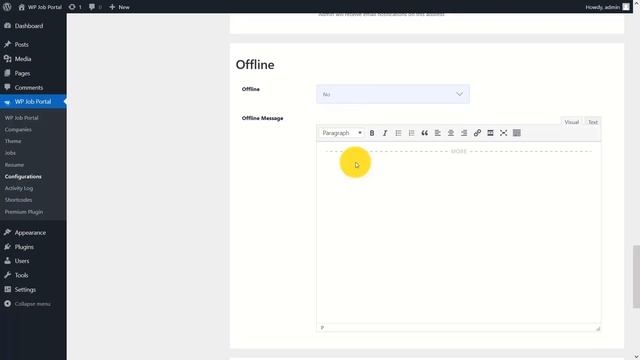Image resolution: width=640 pixels, height=360 pixels.
Task: Click the page vertical scrollbar thumb
Action: point(636,277)
